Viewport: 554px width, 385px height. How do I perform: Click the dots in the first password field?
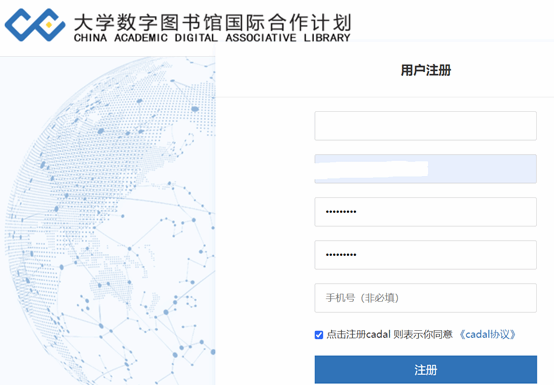point(341,212)
